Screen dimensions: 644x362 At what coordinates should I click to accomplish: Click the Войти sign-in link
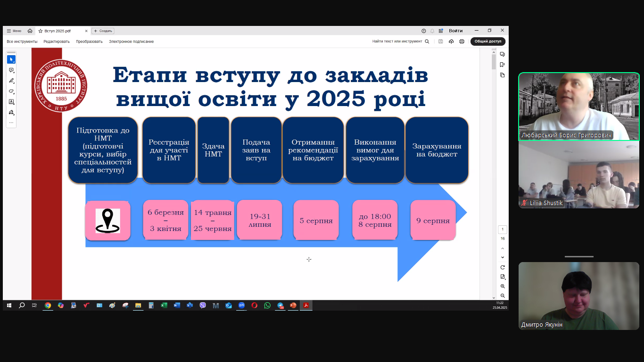point(456,31)
